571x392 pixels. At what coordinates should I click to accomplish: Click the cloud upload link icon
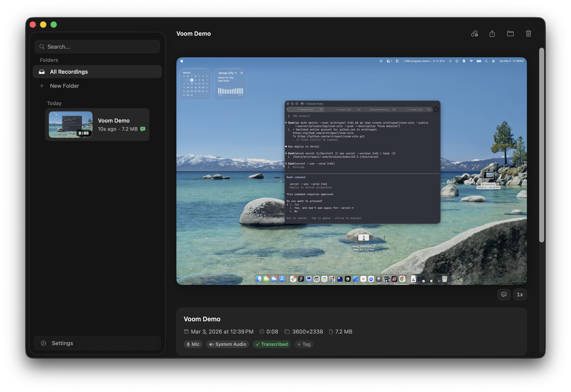pyautogui.click(x=474, y=34)
